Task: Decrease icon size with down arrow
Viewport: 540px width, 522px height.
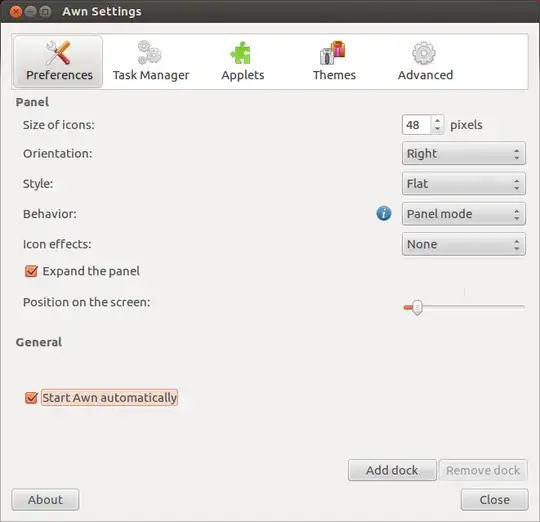Action: click(437, 129)
